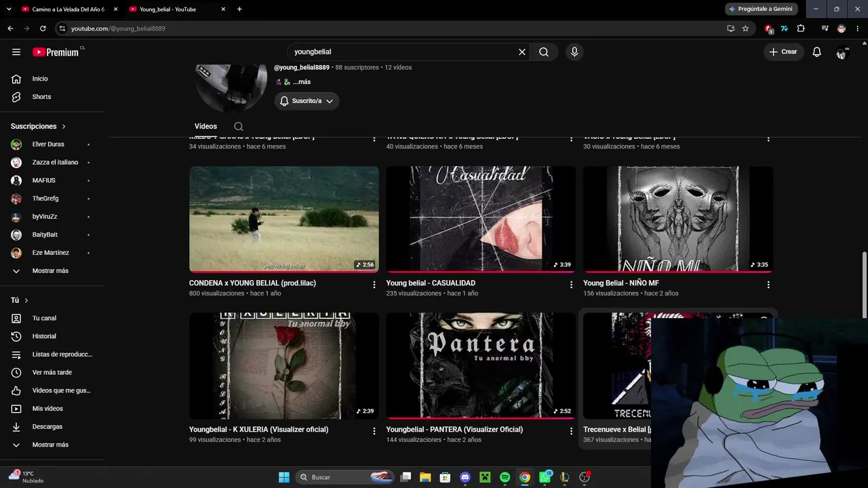Play the K XULERIA rose thumbnail
The width and height of the screenshot is (868, 488).
[x=284, y=366]
